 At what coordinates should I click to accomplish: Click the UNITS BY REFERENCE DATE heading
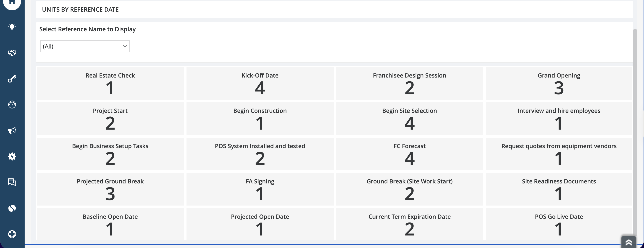tap(80, 9)
